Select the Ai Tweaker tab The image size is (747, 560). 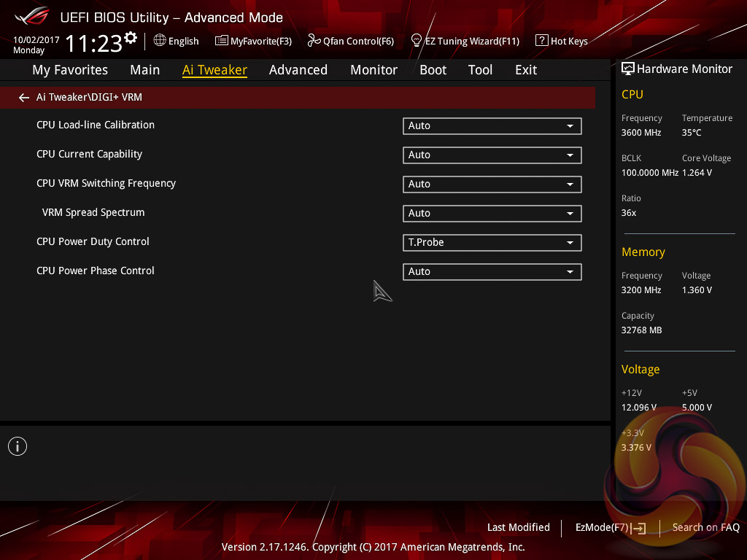tap(214, 70)
